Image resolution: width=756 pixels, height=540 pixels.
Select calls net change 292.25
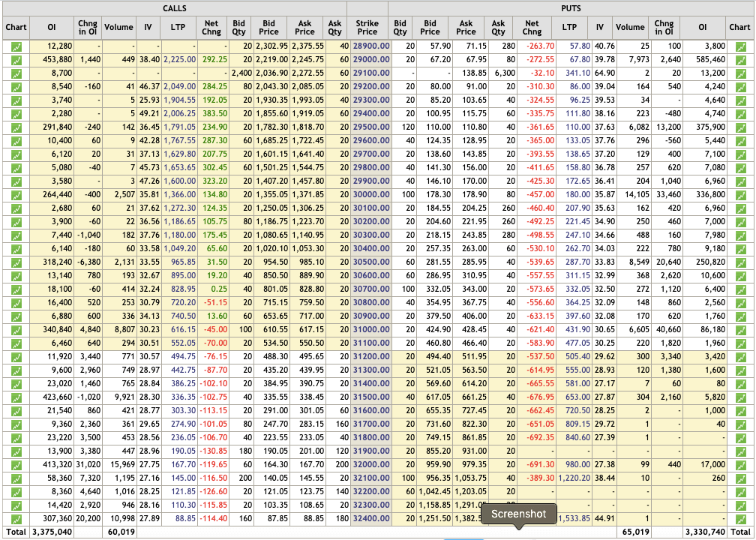coord(215,60)
